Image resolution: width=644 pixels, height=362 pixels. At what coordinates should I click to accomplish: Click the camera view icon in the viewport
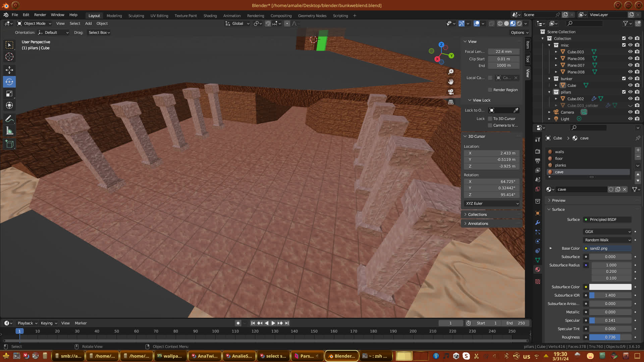[451, 92]
